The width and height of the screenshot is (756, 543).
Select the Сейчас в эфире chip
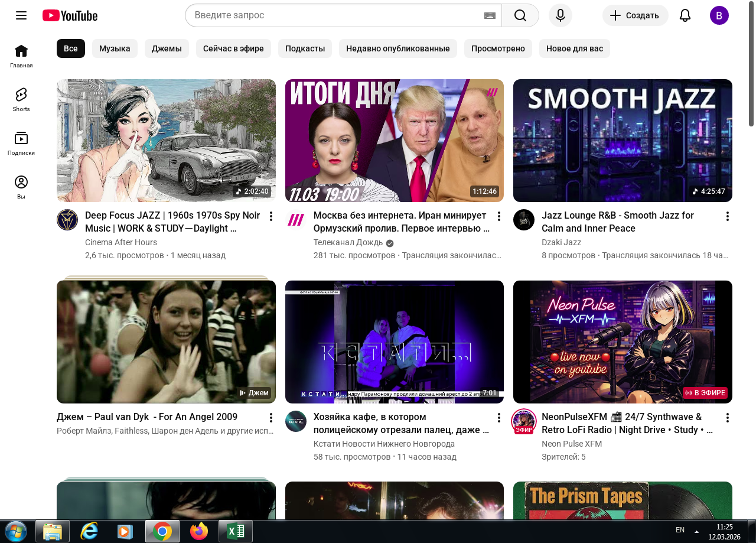pos(233,48)
